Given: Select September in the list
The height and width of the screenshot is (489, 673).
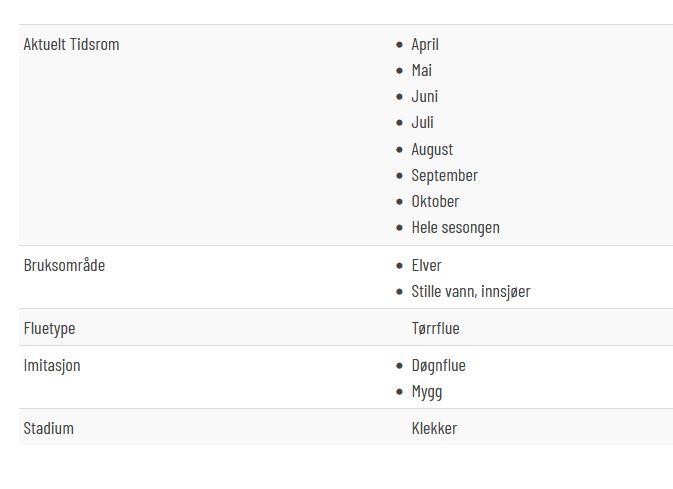Looking at the screenshot, I should point(444,176).
